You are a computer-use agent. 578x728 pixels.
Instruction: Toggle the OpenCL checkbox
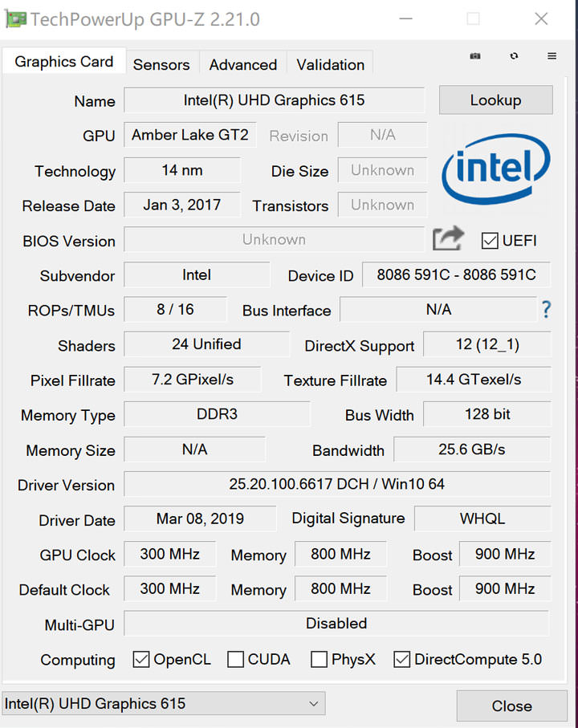click(141, 660)
